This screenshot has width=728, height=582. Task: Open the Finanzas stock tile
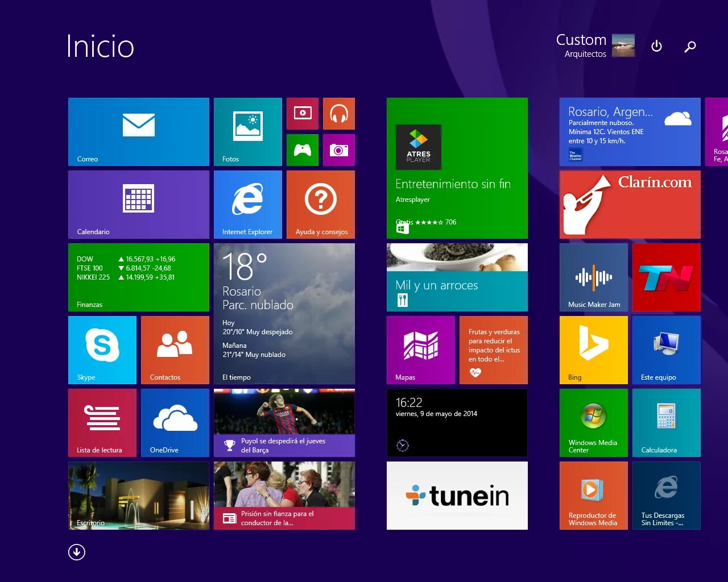pos(139,277)
